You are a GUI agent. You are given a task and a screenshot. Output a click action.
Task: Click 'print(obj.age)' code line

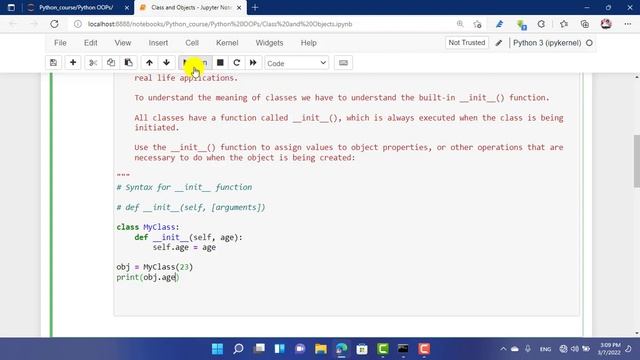[148, 277]
